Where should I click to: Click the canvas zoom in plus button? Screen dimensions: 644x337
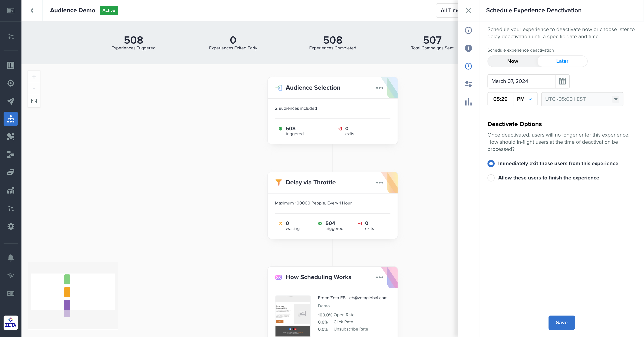pos(34,77)
